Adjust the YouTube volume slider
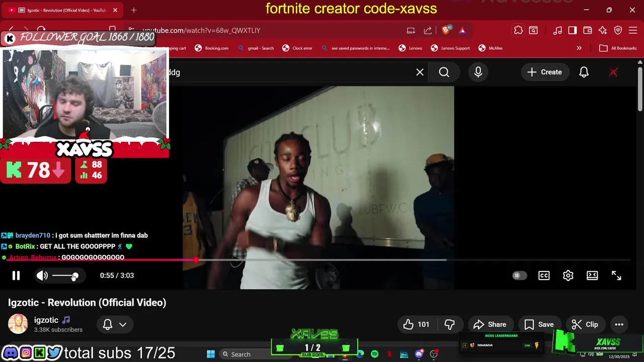Image resolution: width=644 pixels, height=362 pixels. [65, 276]
